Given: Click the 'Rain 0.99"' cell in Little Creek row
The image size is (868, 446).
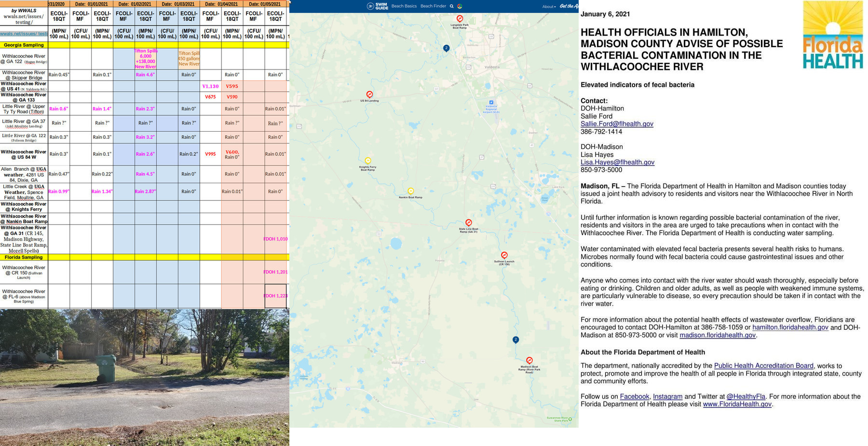Looking at the screenshot, I should click(x=59, y=191).
